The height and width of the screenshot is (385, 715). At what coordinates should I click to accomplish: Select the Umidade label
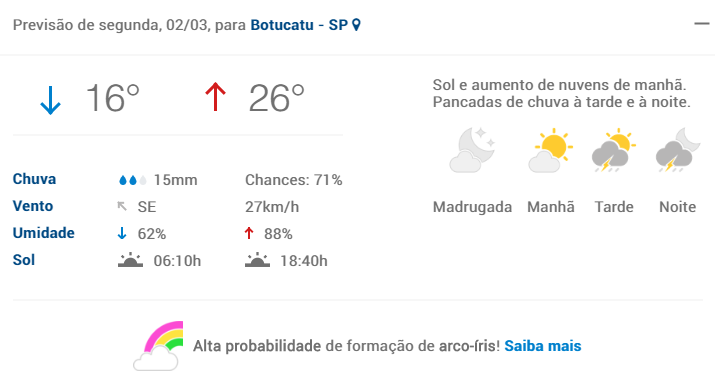point(43,233)
